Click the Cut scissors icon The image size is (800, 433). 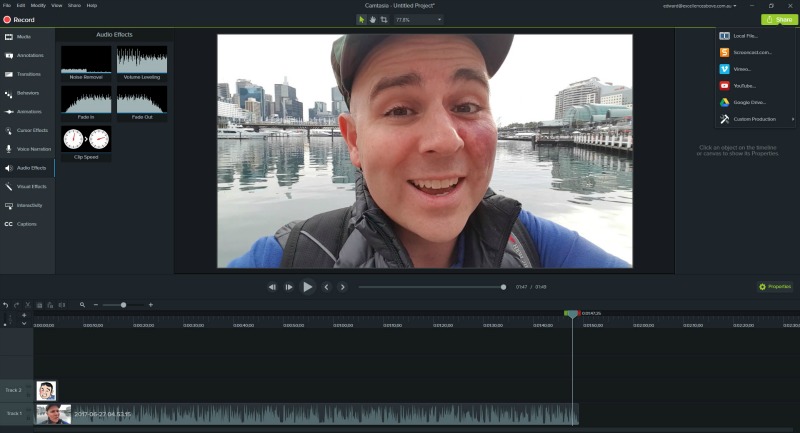pos(28,305)
